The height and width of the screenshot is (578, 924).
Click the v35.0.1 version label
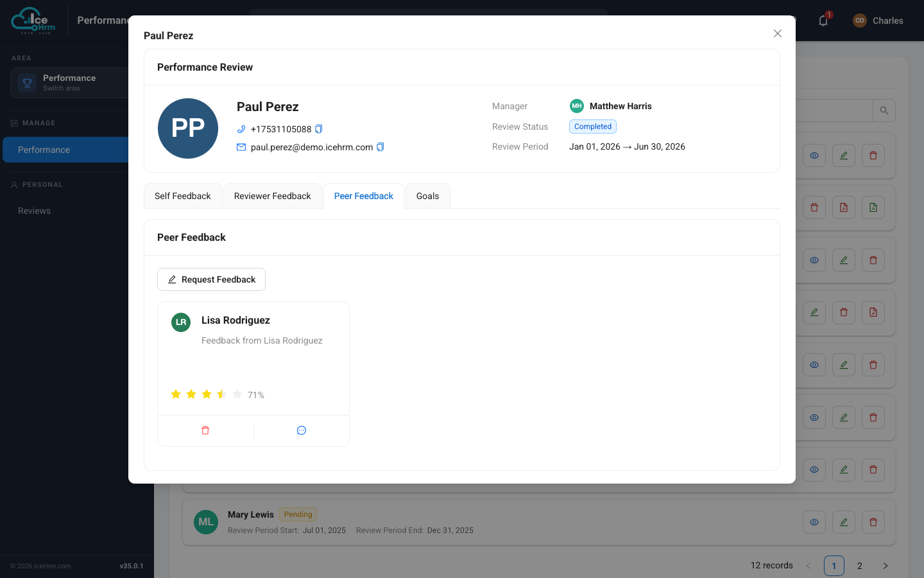pyautogui.click(x=132, y=566)
